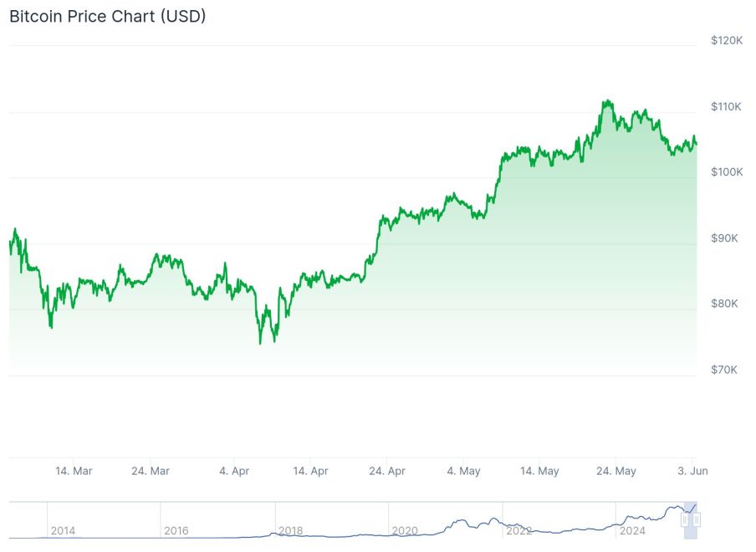The width and height of the screenshot is (756, 552).
Task: Click the 4. Apr date axis label
Action: pyautogui.click(x=234, y=471)
